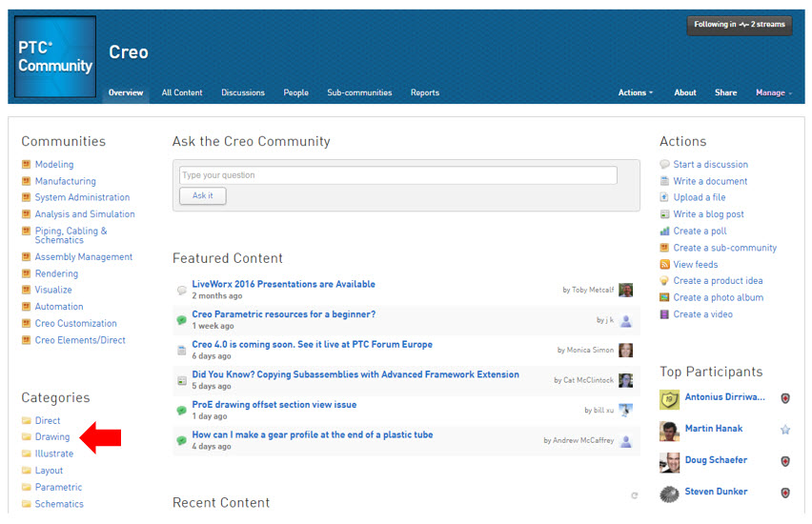Open the Sub-communities tab
Viewport: 812px width, 524px height.
tap(359, 92)
